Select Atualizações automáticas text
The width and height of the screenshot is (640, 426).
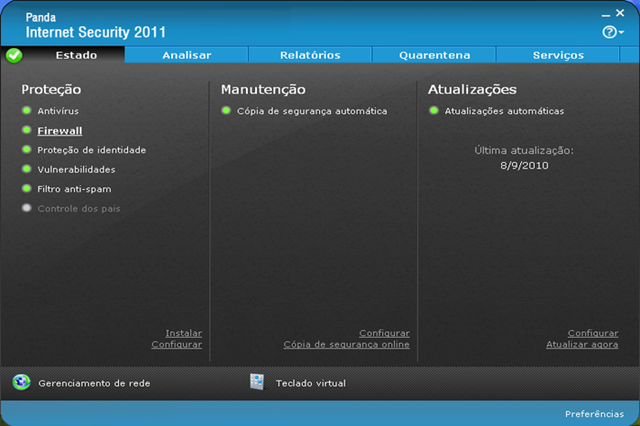pos(504,111)
